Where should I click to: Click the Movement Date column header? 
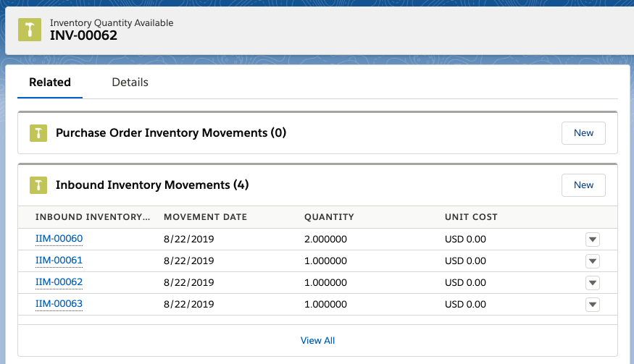tap(205, 217)
